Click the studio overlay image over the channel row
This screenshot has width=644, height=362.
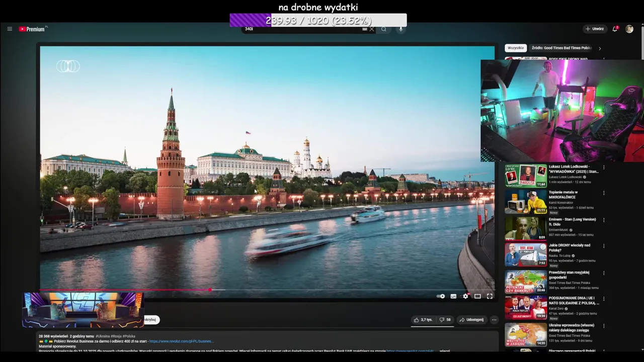[83, 310]
